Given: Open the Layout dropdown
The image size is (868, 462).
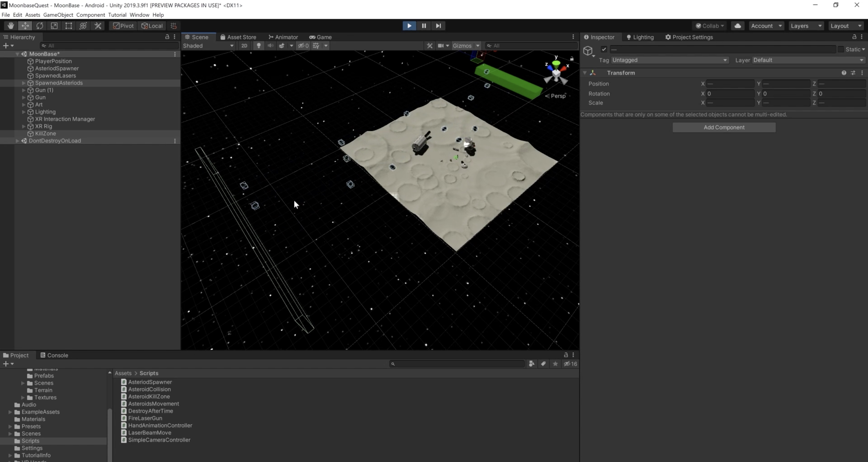Looking at the screenshot, I should (846, 26).
